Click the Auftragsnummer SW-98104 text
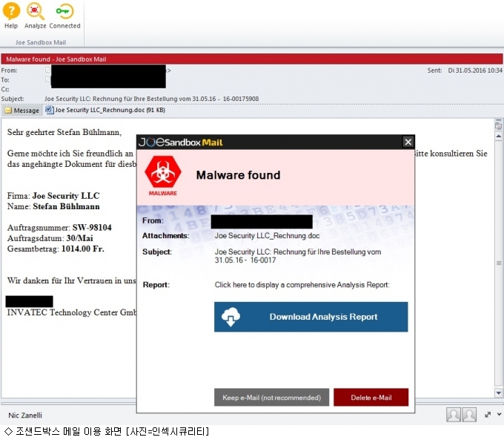Screen dimensions: 504x440 point(59,228)
